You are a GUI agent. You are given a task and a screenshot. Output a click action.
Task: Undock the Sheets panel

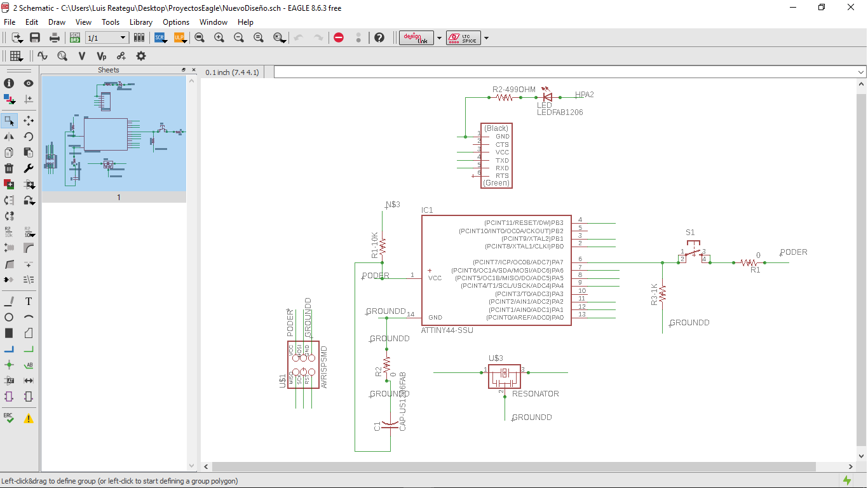click(184, 70)
